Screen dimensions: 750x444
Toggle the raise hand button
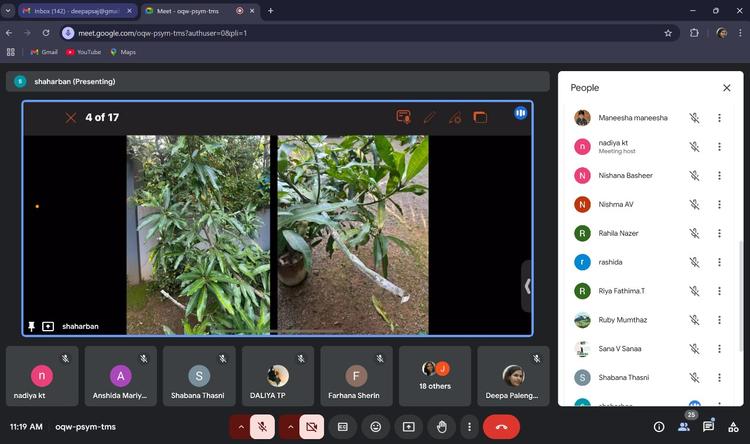pos(442,426)
